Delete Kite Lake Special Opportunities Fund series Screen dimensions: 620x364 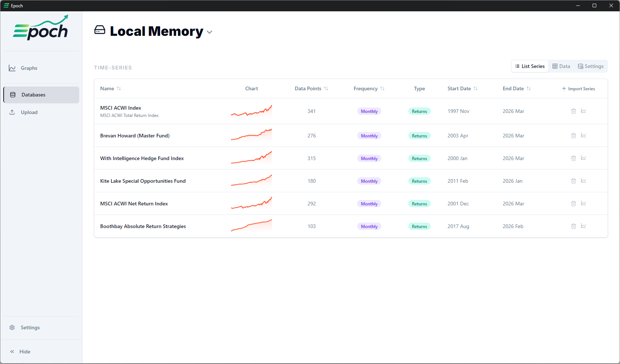(x=574, y=181)
